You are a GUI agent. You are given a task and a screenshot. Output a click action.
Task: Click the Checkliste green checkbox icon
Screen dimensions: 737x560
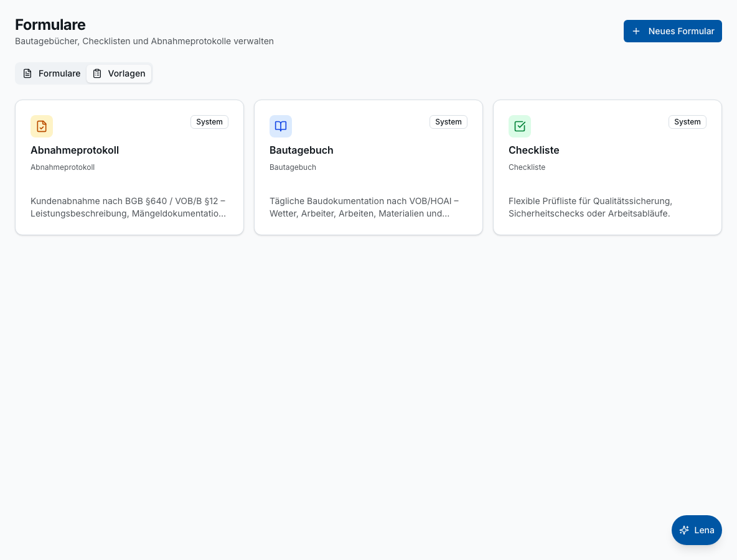pos(520,126)
